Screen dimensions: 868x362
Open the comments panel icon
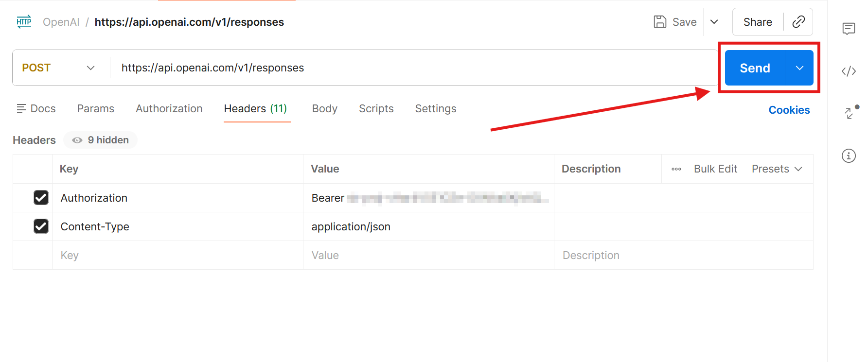tap(849, 28)
